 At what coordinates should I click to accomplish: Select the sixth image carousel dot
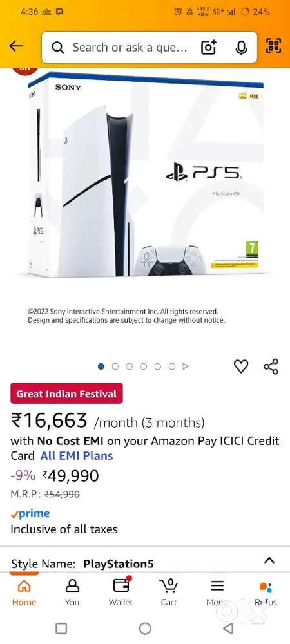[171, 366]
